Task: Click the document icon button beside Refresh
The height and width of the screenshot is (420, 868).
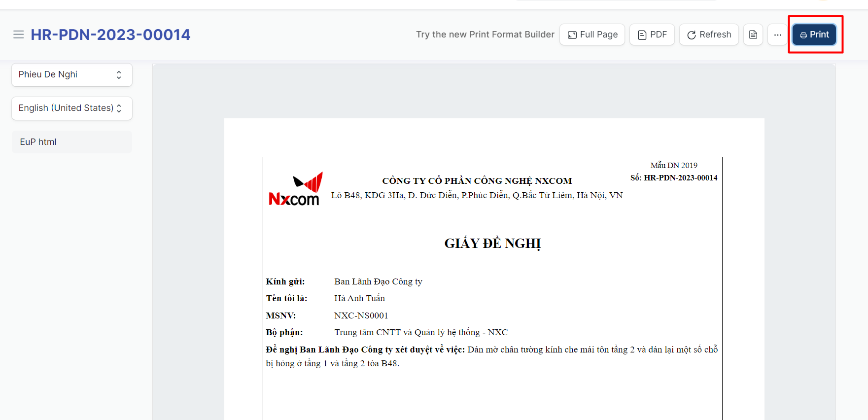Action: click(x=753, y=35)
